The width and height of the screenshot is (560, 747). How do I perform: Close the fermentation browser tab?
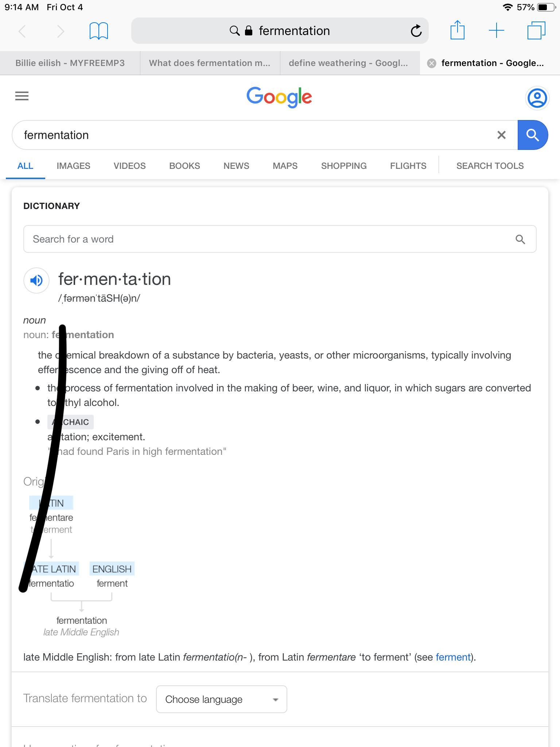[x=432, y=63]
